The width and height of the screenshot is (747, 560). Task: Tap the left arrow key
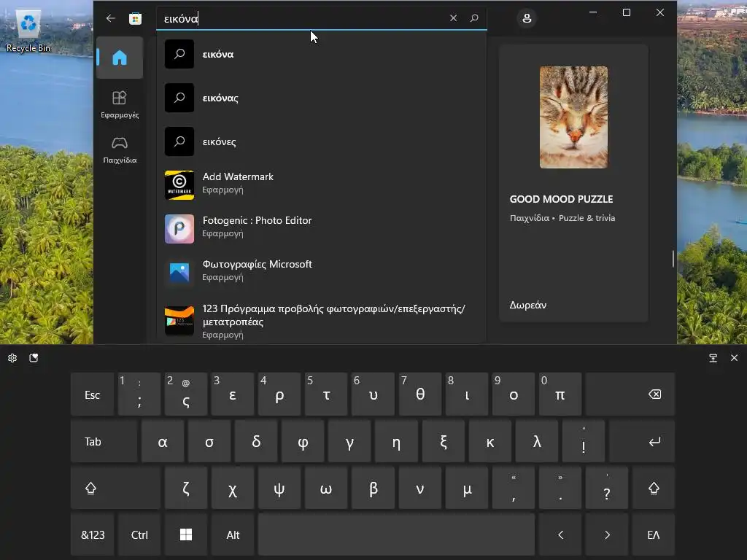click(x=560, y=534)
